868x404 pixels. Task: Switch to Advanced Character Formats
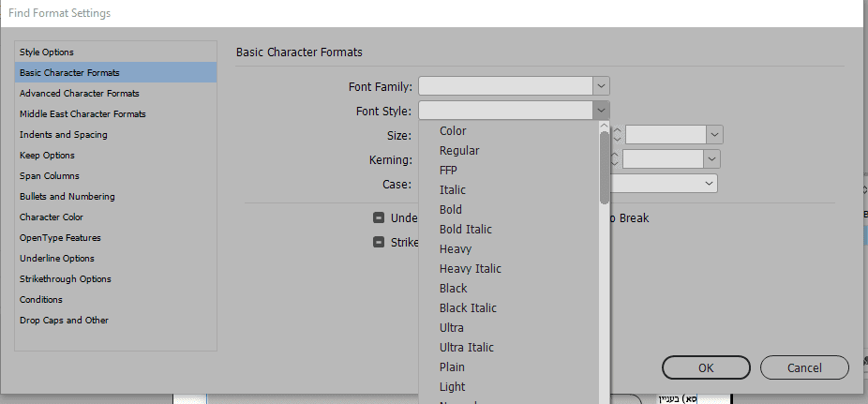(80, 93)
